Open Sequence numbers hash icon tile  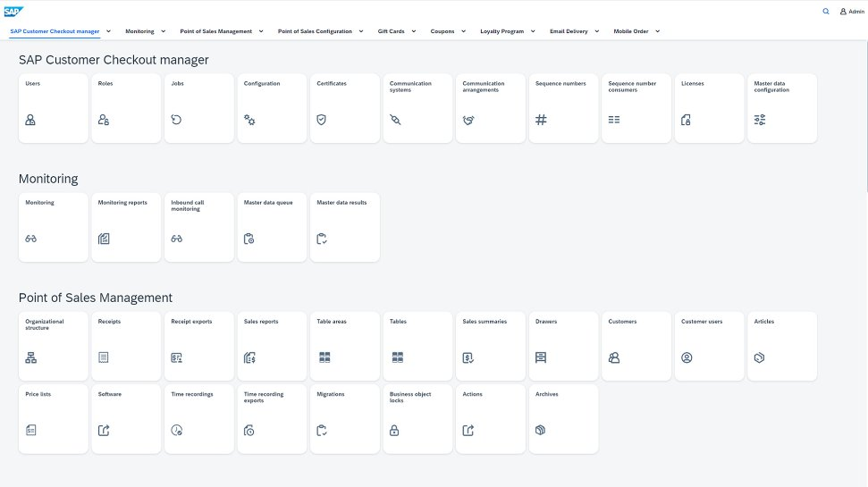pos(541,120)
